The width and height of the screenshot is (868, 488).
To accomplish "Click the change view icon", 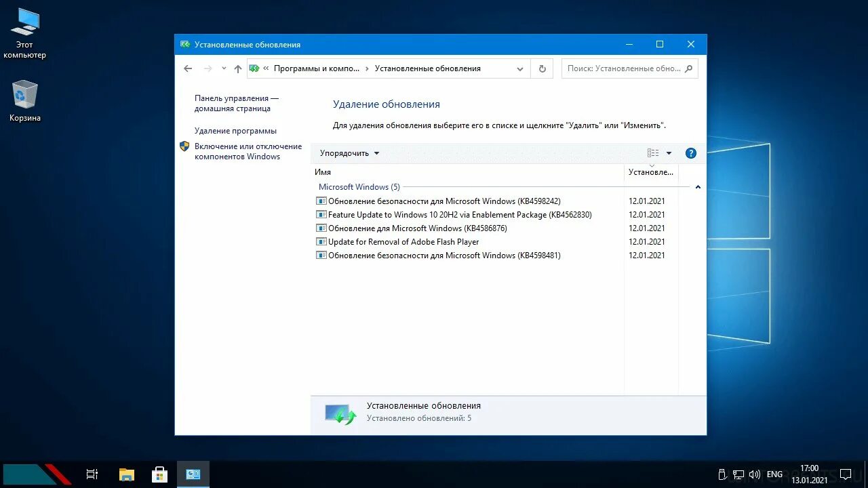I will coord(653,153).
